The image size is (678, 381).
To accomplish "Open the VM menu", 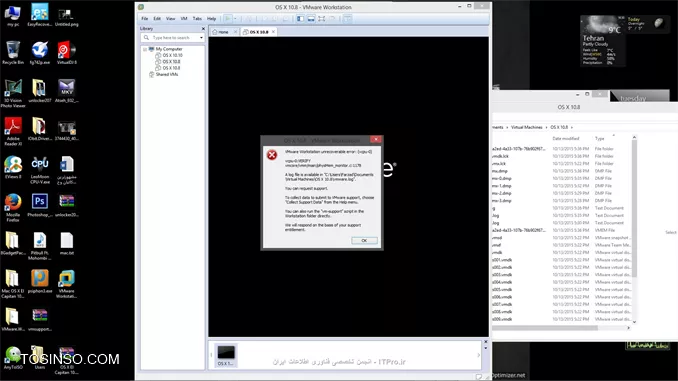I will (x=184, y=19).
